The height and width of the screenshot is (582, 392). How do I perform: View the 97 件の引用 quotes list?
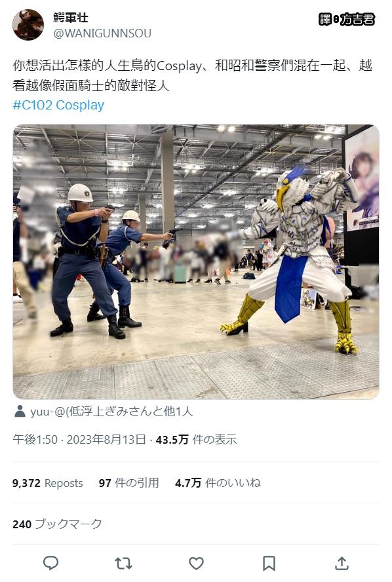tap(129, 483)
